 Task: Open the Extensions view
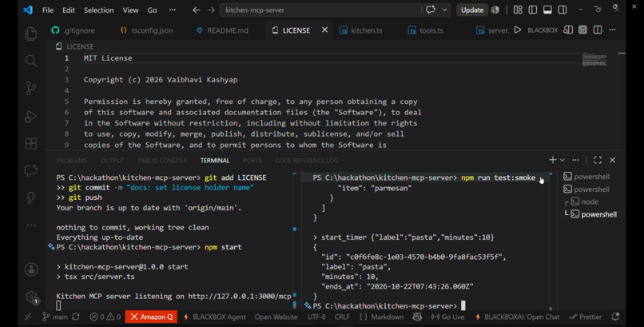(31, 143)
